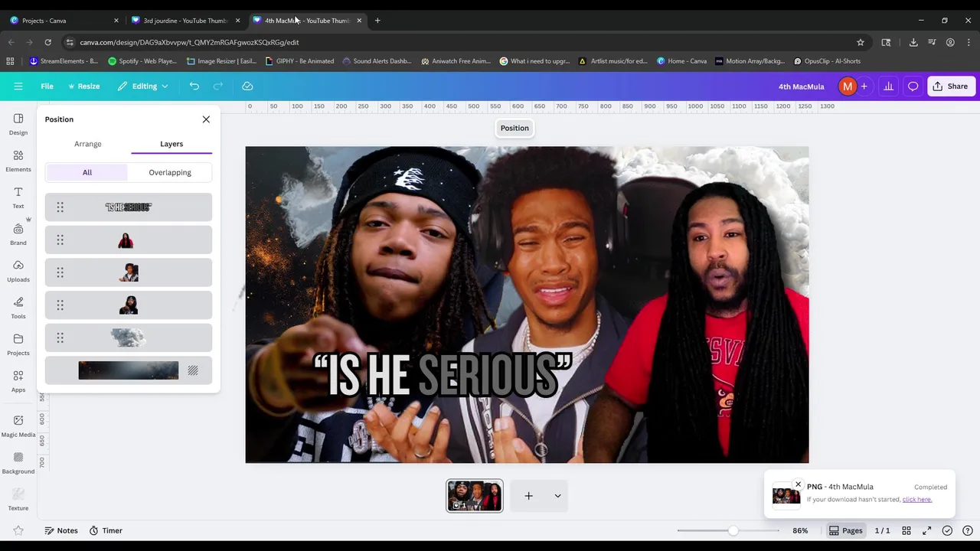Open the Spotify - Web Player bookmark

pyautogui.click(x=142, y=61)
